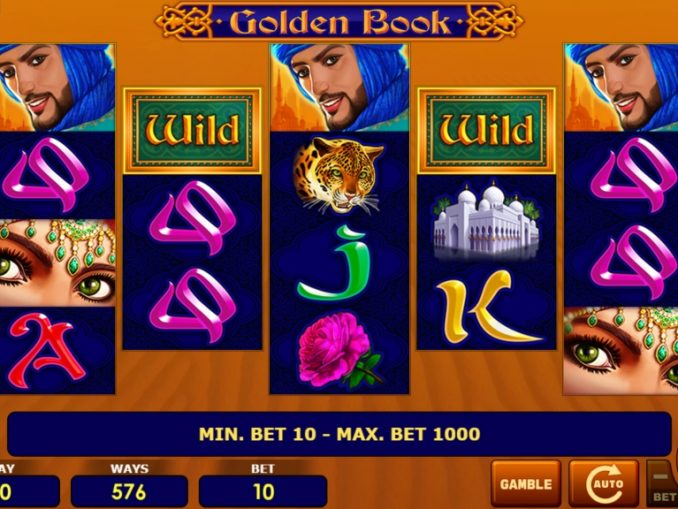The width and height of the screenshot is (678, 509).
Task: Click the Golden Book title banner
Action: tap(339, 22)
